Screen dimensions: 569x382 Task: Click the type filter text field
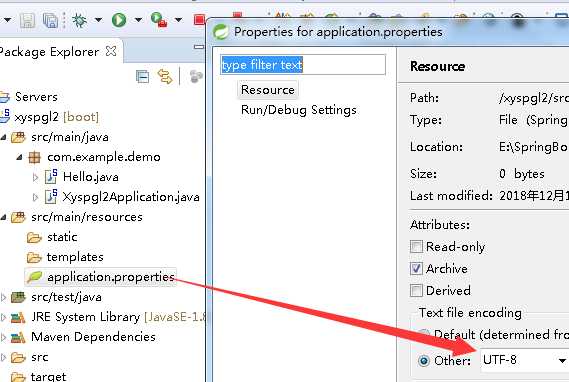[x=303, y=65]
